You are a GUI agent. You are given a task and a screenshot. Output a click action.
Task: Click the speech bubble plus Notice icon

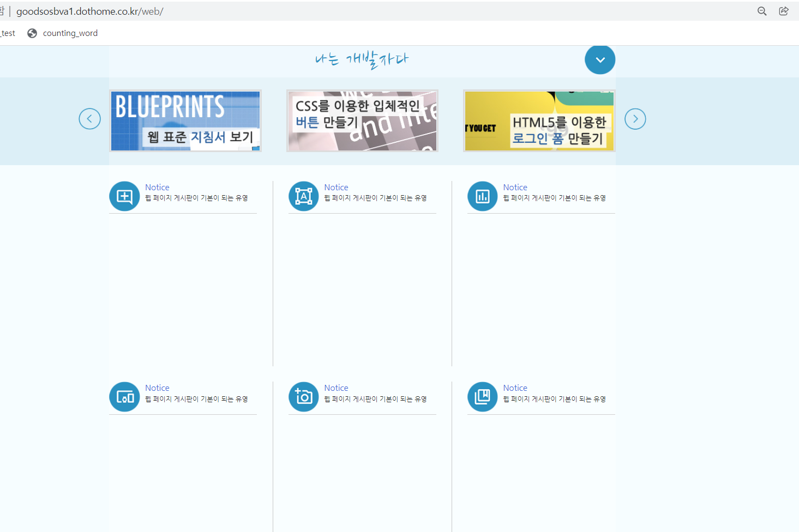point(124,196)
